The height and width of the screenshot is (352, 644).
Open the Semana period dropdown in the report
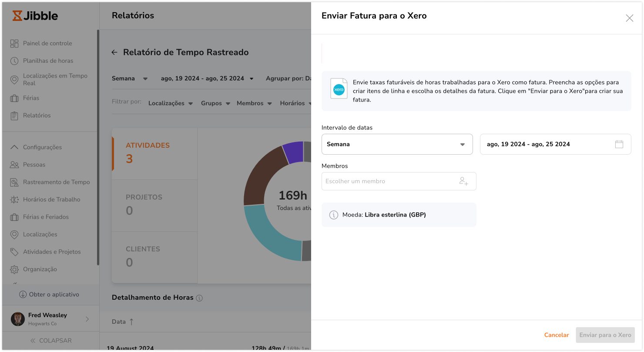coord(130,78)
